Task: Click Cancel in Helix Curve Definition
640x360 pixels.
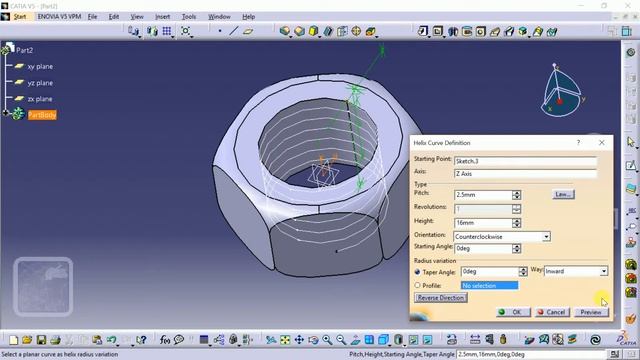Action: [552, 312]
